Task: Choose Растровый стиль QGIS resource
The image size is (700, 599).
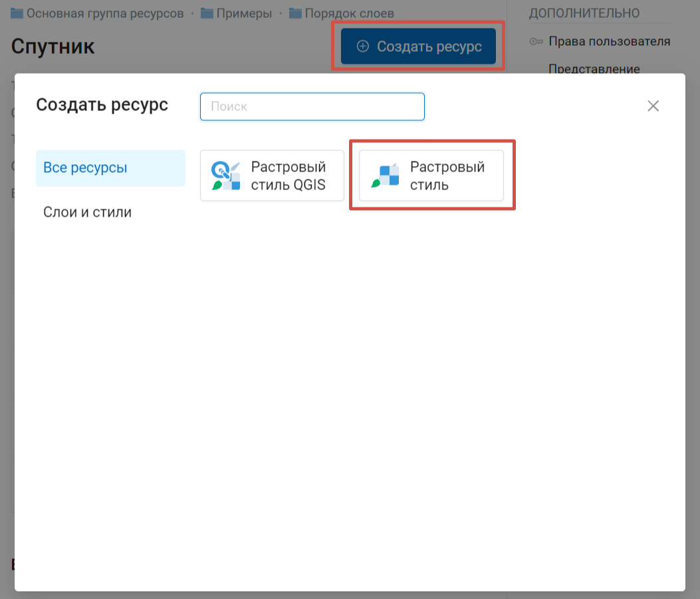Action: 273,176
